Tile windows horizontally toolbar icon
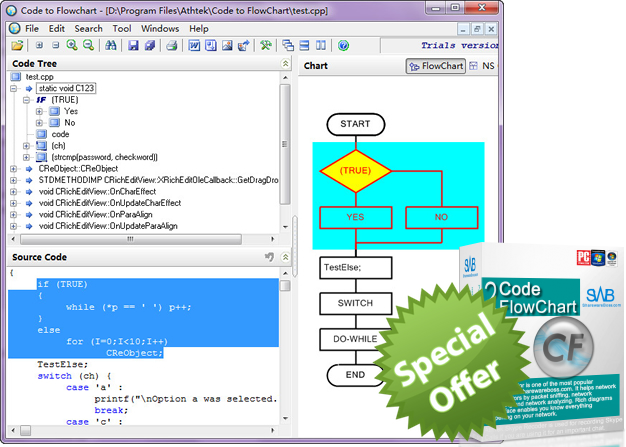Viewport: 626px width, 447px height. pyautogui.click(x=305, y=45)
